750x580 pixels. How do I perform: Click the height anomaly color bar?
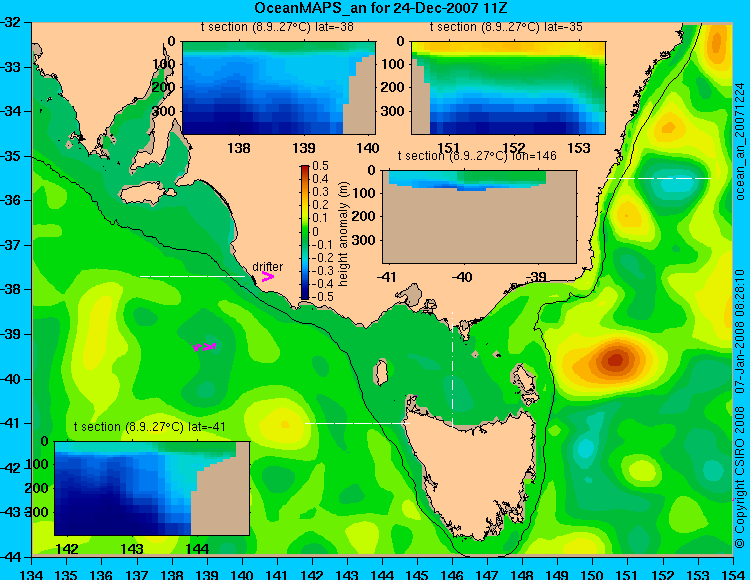[x=305, y=232]
